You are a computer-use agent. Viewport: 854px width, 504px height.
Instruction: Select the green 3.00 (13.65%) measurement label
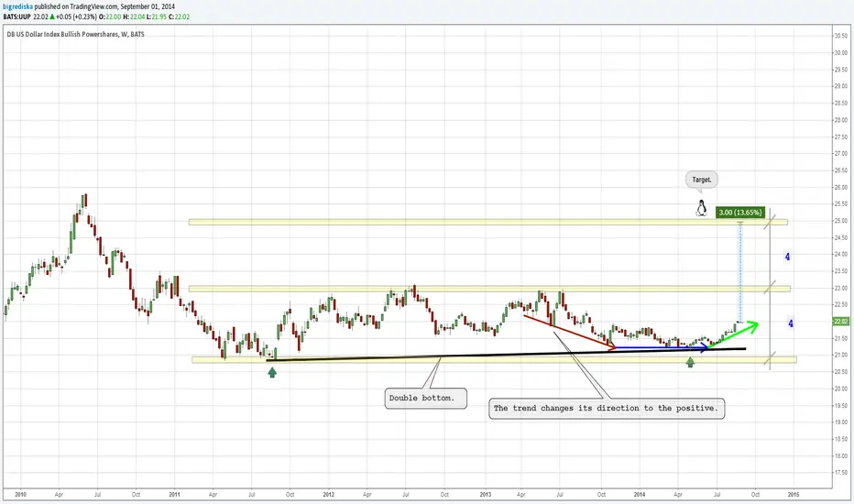tap(740, 213)
